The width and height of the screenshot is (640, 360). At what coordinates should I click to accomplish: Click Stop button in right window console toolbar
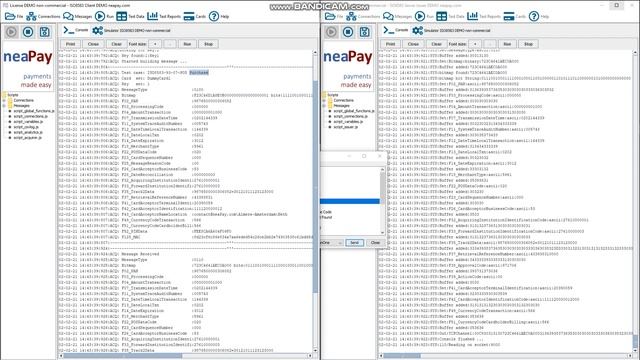pos(529,44)
